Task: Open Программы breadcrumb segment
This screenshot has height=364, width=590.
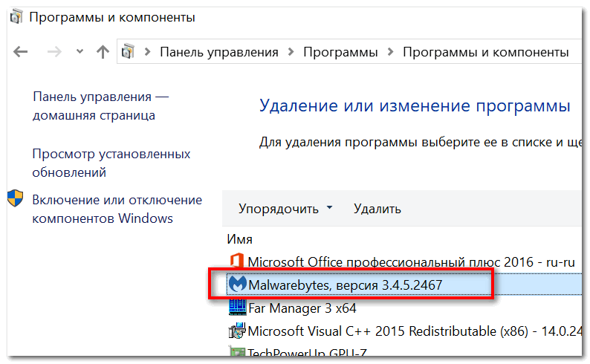Action: [340, 52]
